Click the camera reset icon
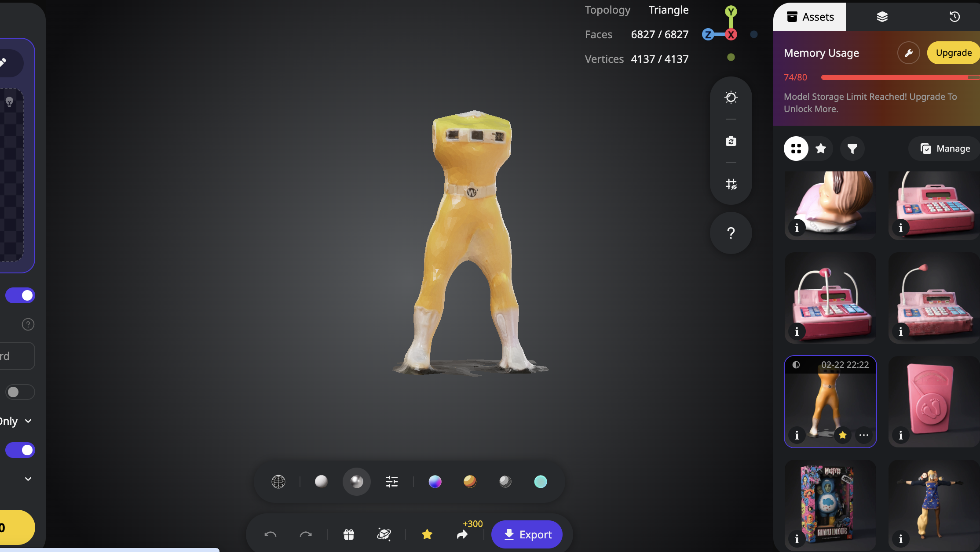Screen dimensions: 980x552 pyautogui.click(x=731, y=141)
